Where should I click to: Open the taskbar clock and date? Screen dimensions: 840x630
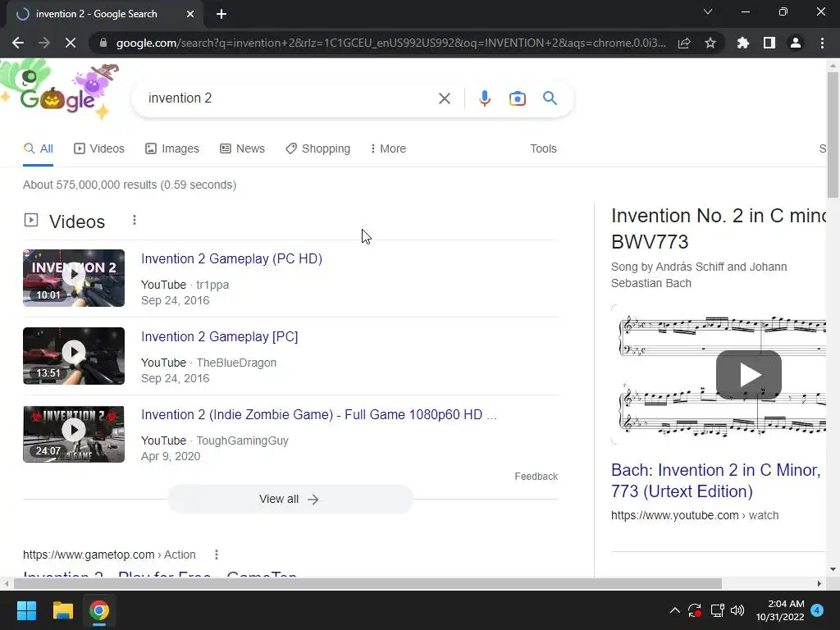click(x=780, y=610)
